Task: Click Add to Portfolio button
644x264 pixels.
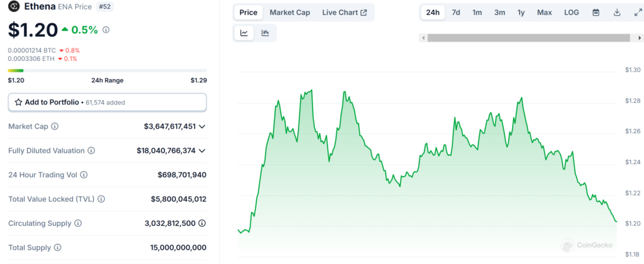Action: (x=107, y=102)
